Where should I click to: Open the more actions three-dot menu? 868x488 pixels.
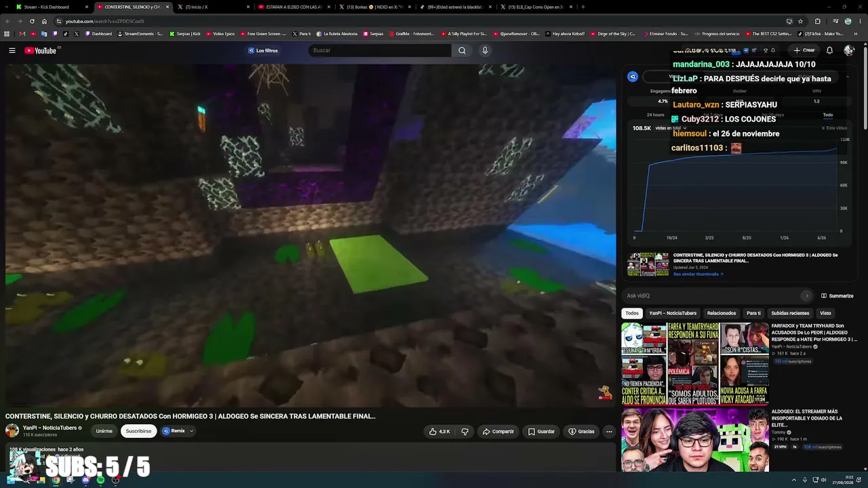(609, 431)
